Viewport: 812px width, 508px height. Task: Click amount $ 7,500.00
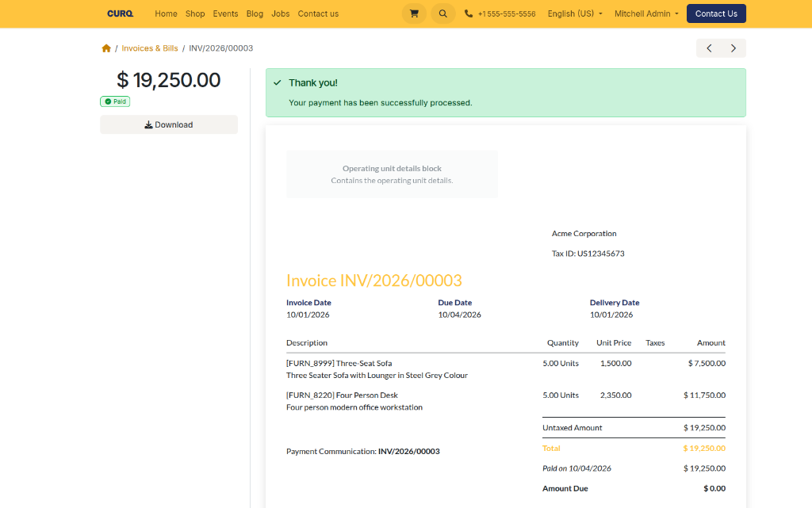[x=707, y=363]
